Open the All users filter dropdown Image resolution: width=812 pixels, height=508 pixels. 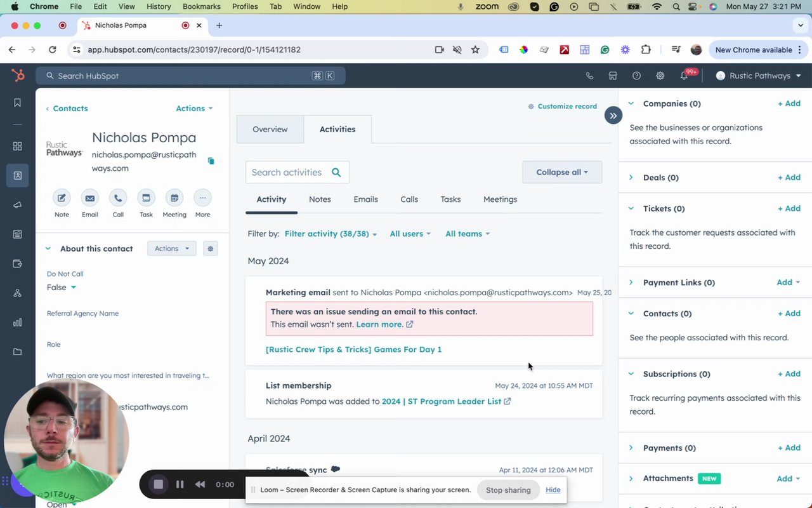410,234
